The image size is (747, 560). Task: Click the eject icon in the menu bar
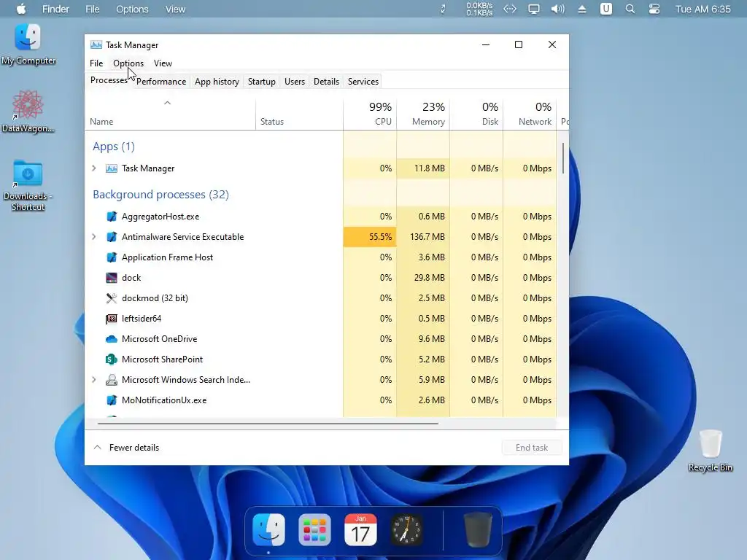pyautogui.click(x=581, y=9)
